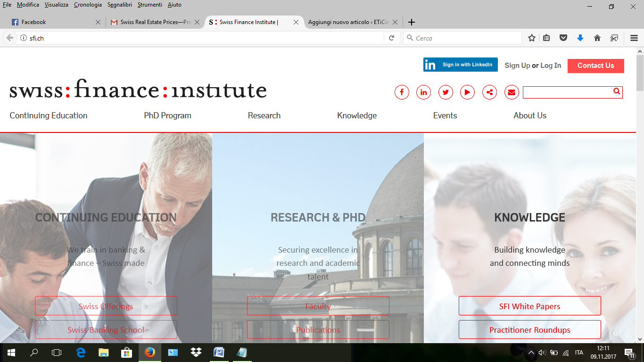Click Swiss Banking School button
The height and width of the screenshot is (362, 644).
click(106, 330)
